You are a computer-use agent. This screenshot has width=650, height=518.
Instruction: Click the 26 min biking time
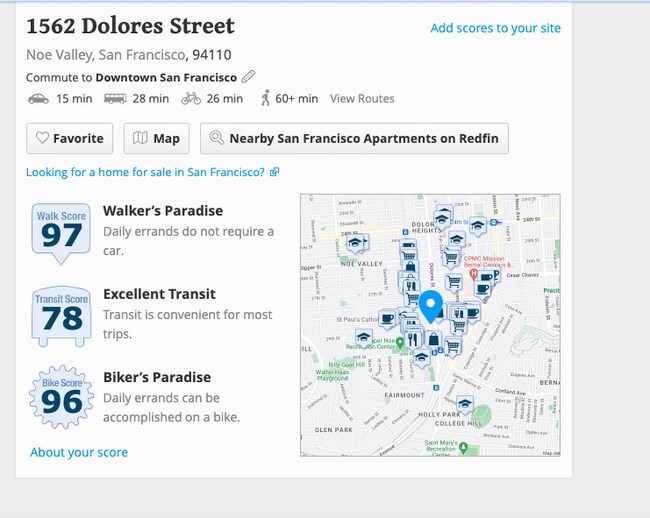point(225,99)
